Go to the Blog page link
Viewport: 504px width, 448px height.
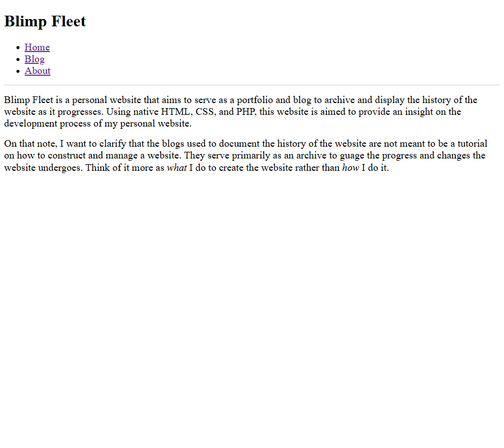[x=34, y=59]
